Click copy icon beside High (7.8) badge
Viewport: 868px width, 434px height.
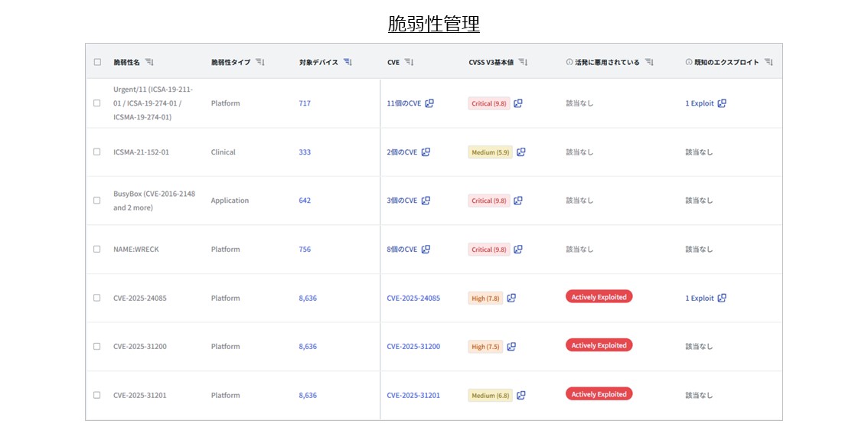511,298
